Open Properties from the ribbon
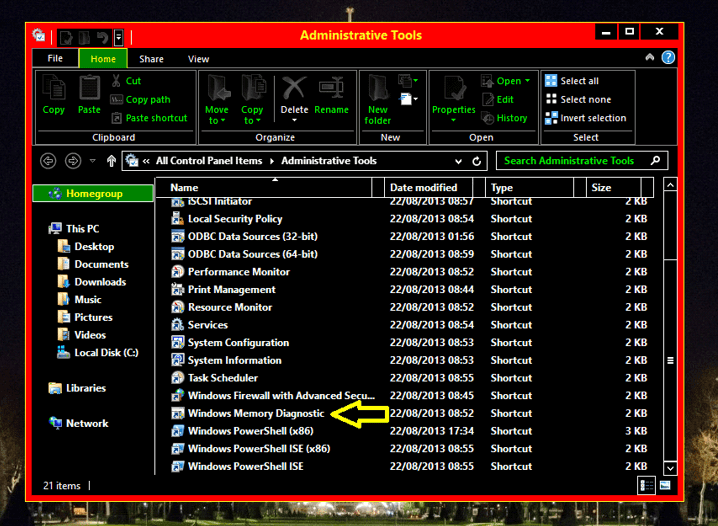This screenshot has width=718, height=526. tap(454, 94)
